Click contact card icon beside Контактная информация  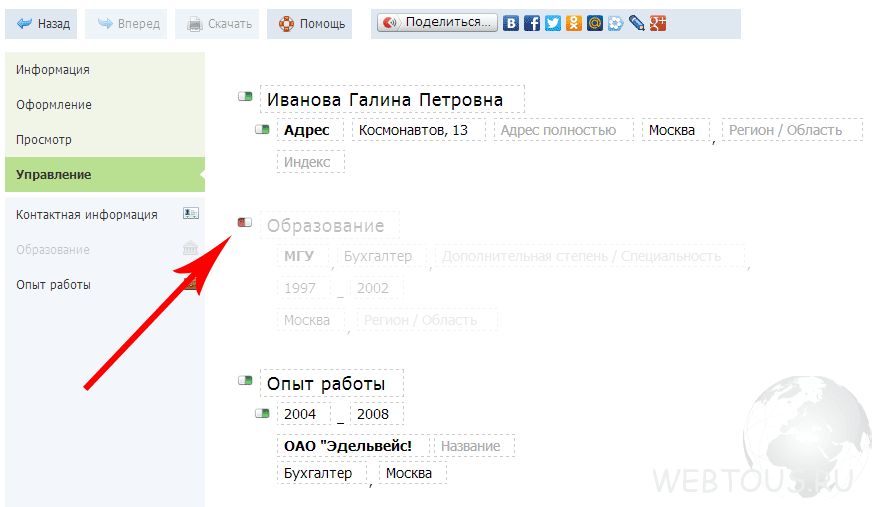(x=191, y=214)
